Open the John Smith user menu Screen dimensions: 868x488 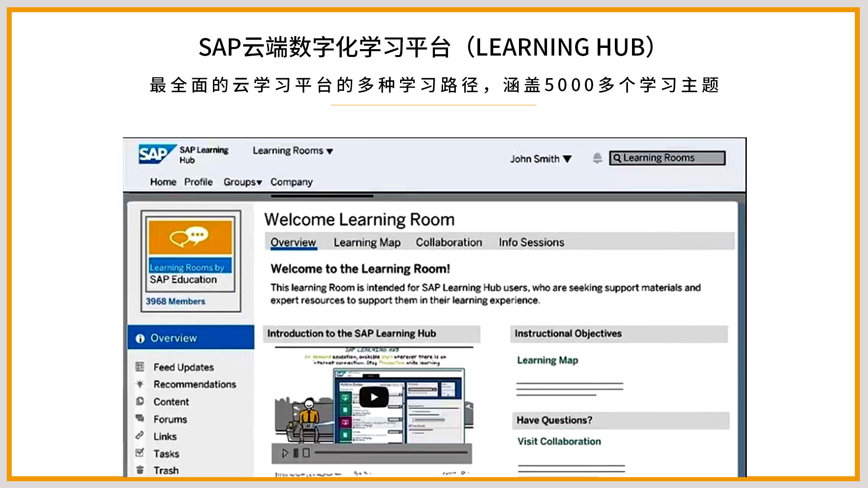[541, 159]
